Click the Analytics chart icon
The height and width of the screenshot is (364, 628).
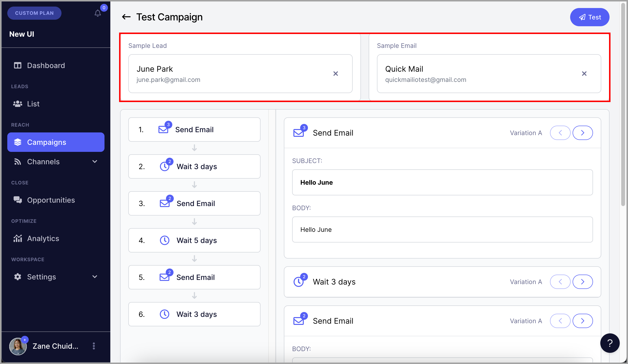17,238
